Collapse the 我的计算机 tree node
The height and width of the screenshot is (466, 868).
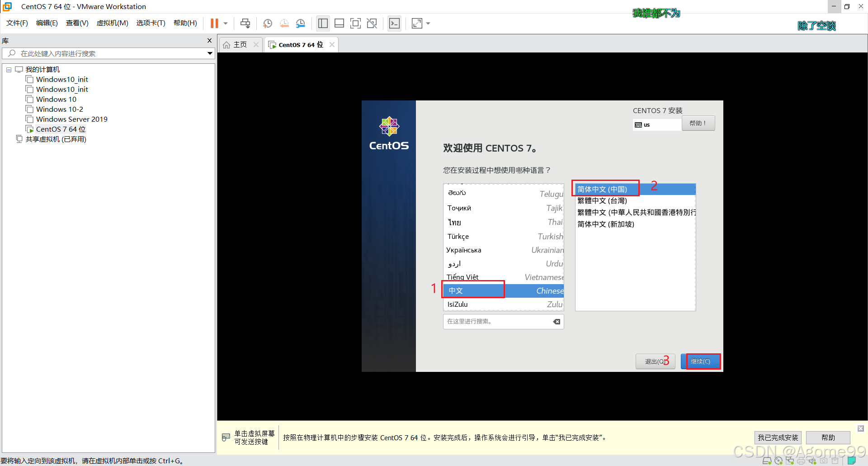[x=8, y=69]
